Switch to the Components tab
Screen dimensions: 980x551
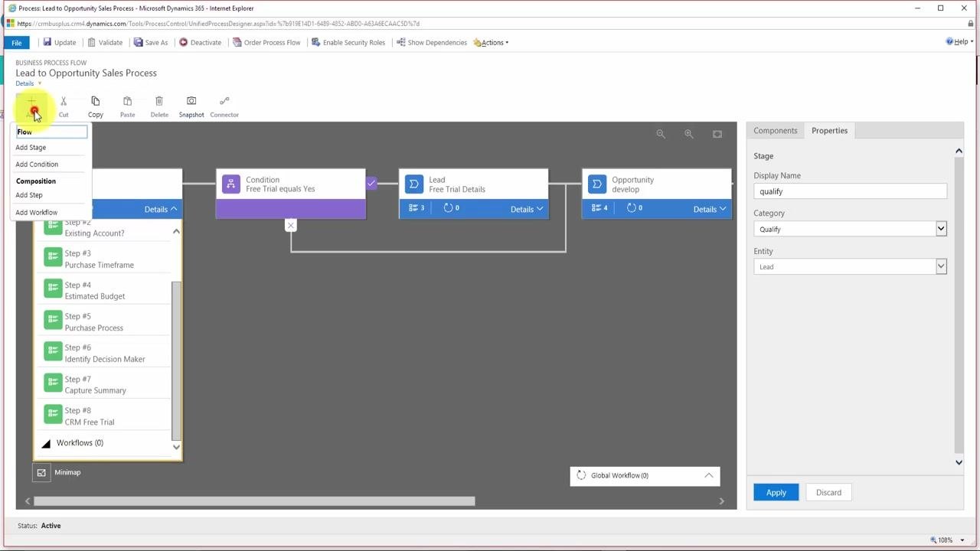click(x=775, y=131)
